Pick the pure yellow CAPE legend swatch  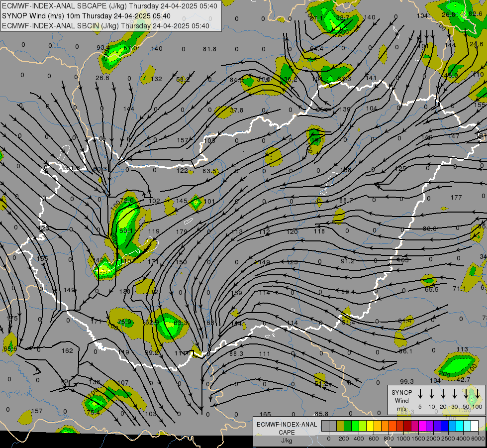click(x=370, y=426)
